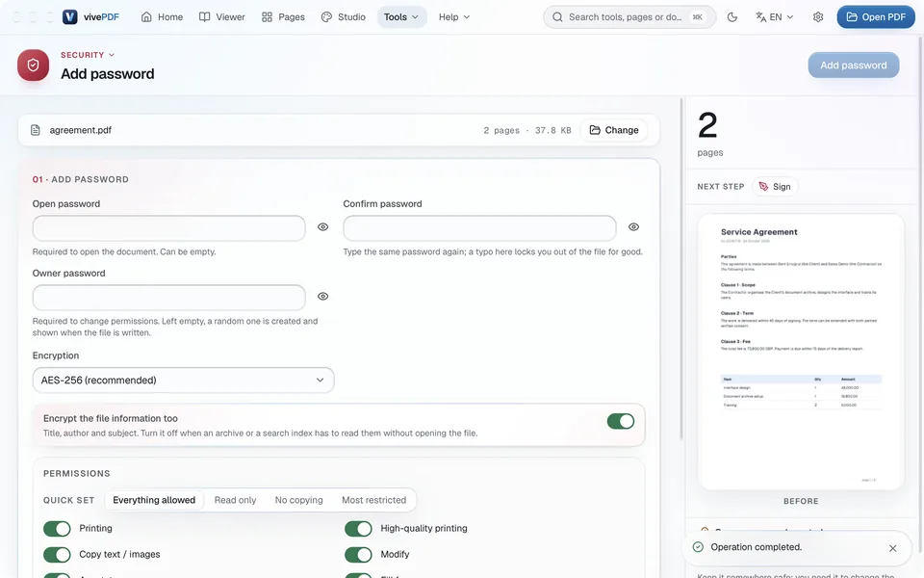Toggle Encrypt the file information too

[x=621, y=421]
